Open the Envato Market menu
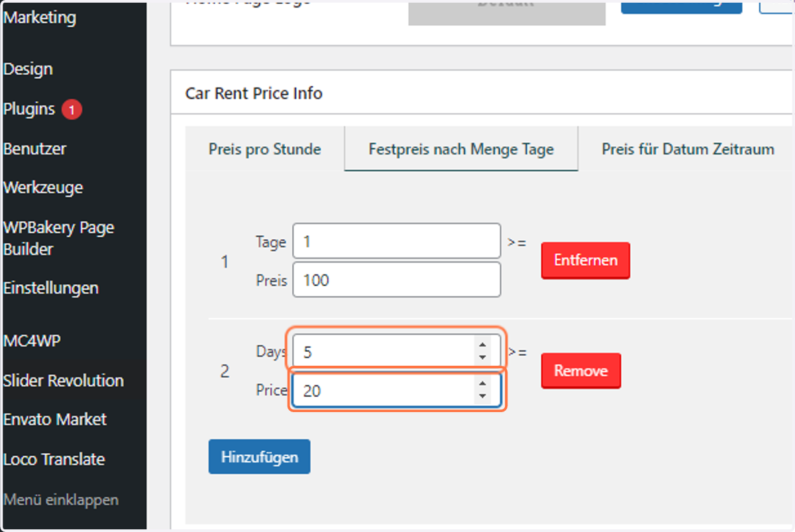The width and height of the screenshot is (795, 532). click(x=55, y=419)
